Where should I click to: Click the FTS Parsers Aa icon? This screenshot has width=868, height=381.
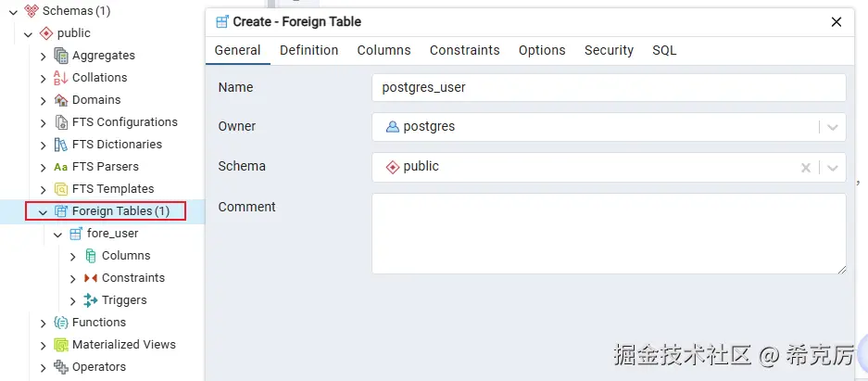point(61,167)
